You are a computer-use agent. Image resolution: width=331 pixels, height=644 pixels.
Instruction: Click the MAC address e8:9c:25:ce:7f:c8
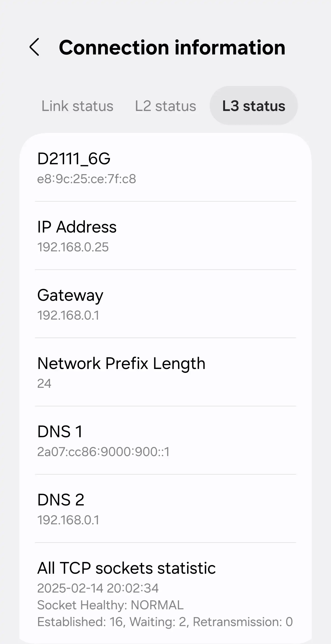click(x=87, y=179)
